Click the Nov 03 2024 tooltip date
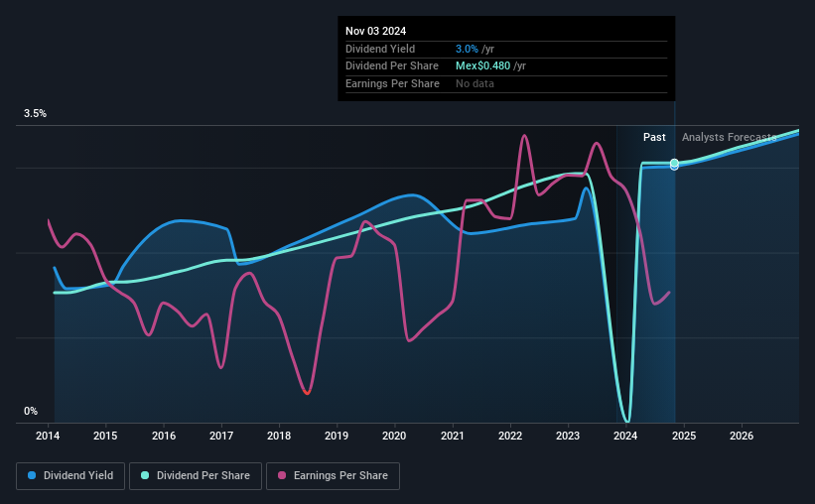Viewport: 815px width, 504px height. (x=375, y=31)
